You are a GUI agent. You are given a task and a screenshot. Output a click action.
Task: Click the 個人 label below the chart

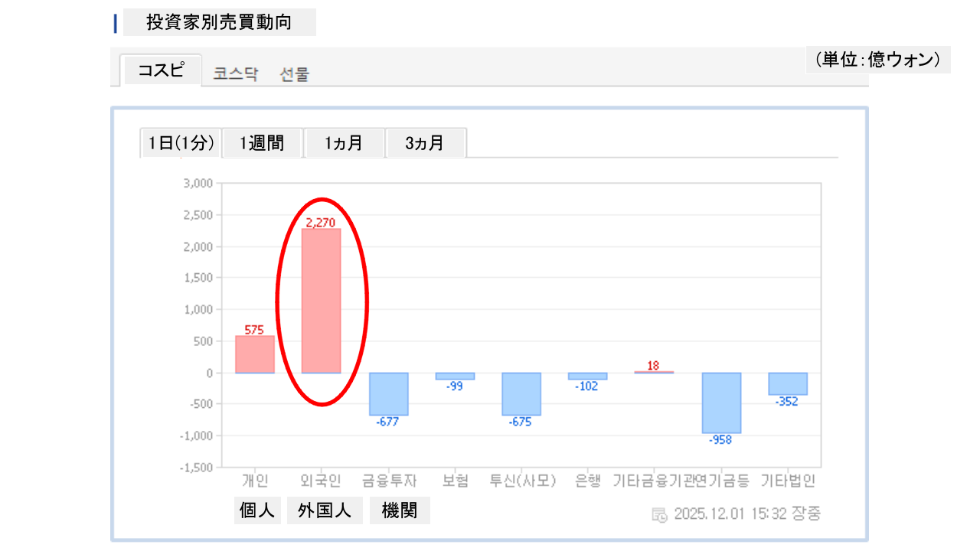(257, 510)
